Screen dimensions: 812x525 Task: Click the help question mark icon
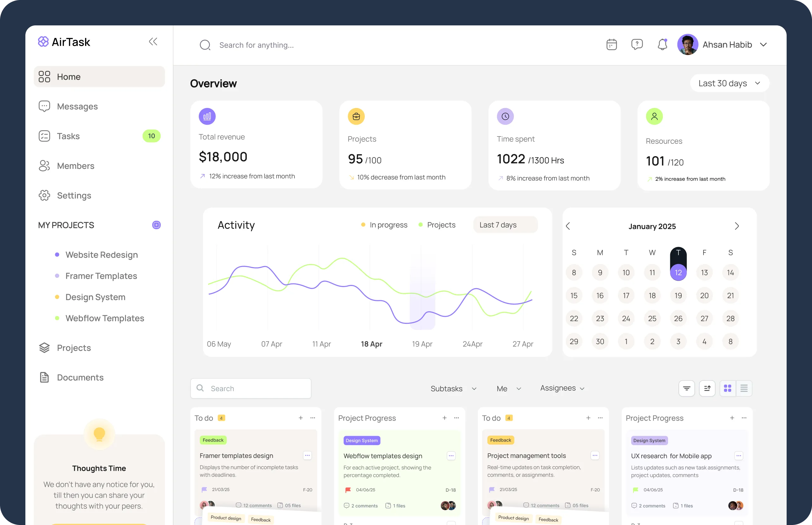[637, 44]
